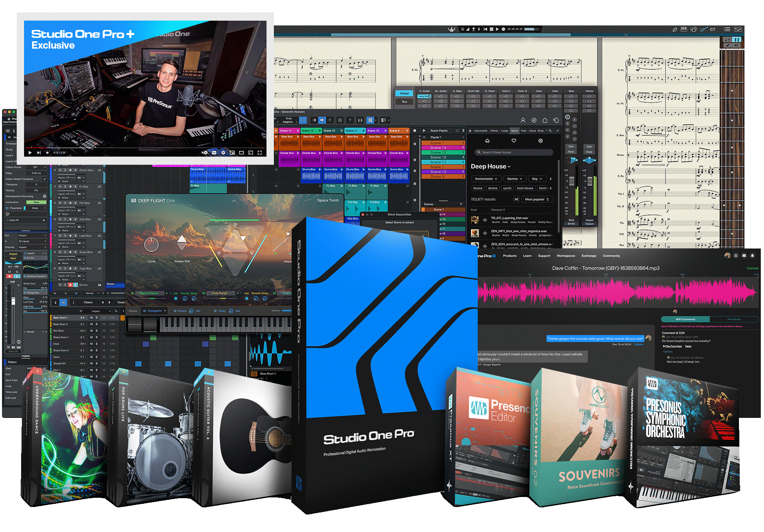Click the tech house tag button
Screen dimensions: 764x532
coord(525,188)
